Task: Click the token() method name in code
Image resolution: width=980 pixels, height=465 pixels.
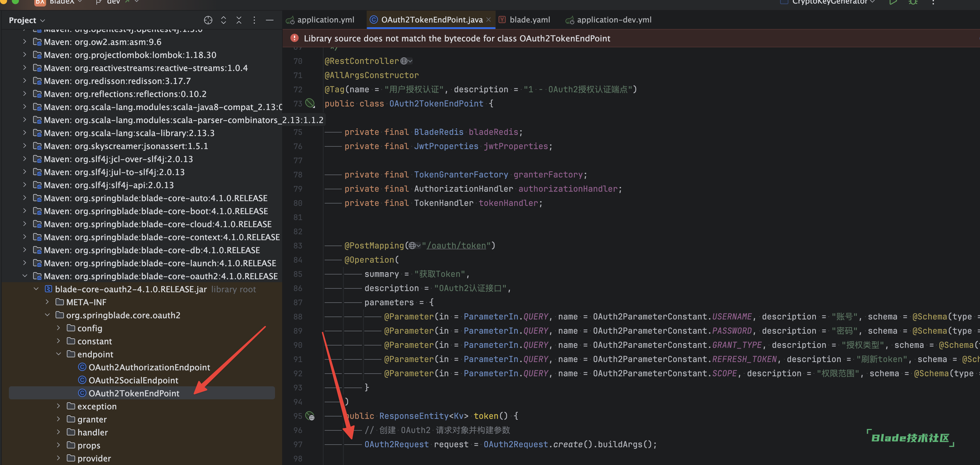Action: (486, 416)
